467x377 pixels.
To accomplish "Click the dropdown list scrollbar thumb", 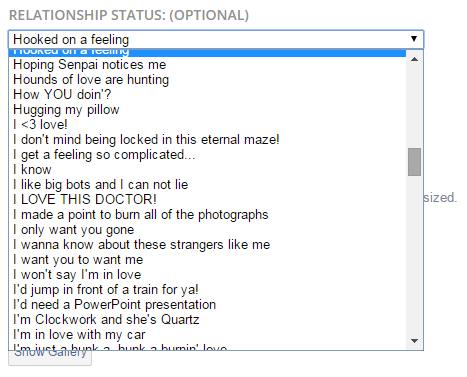I will 414,162.
